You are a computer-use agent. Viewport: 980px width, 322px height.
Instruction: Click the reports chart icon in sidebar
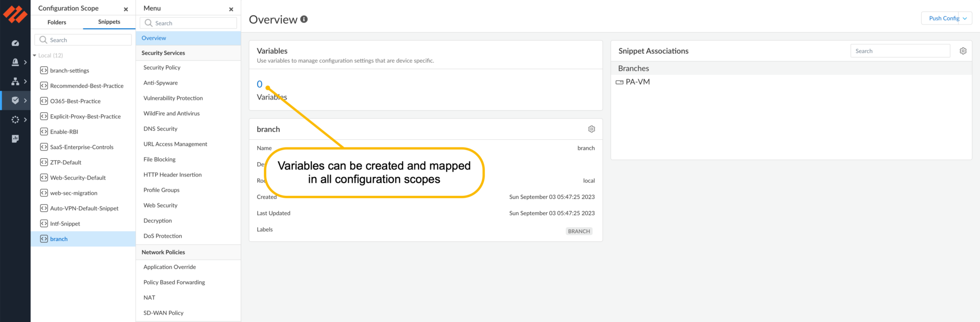click(x=15, y=139)
